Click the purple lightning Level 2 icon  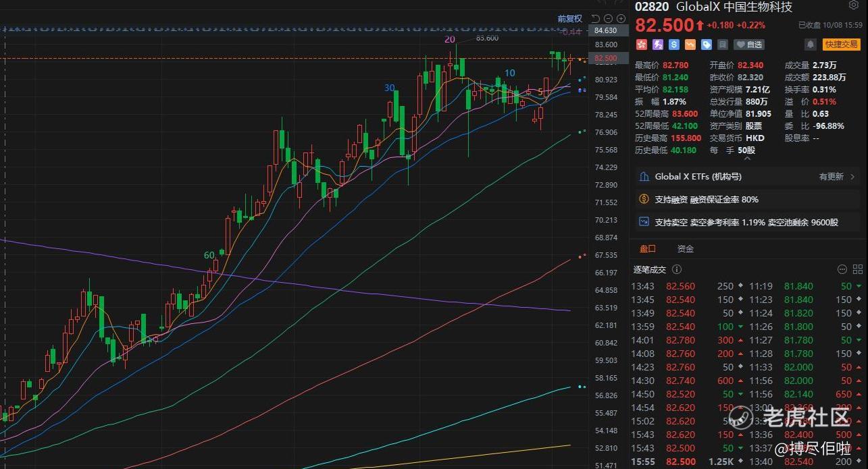[x=657, y=45]
